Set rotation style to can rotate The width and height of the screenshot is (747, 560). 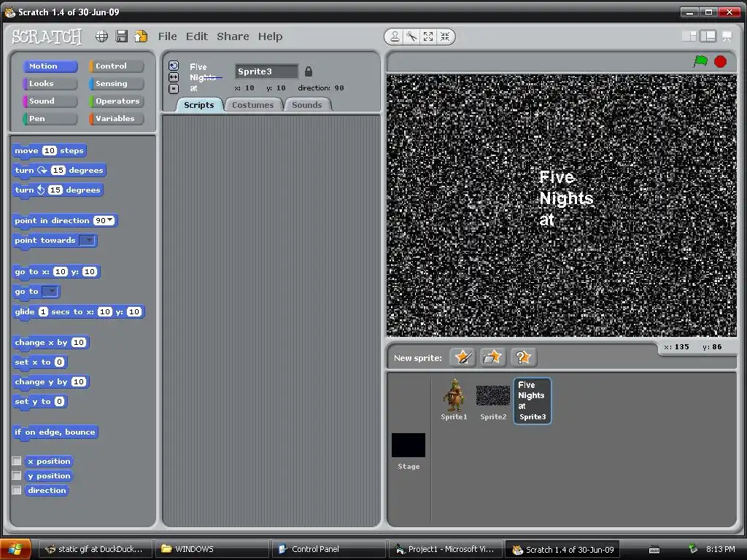[174, 66]
